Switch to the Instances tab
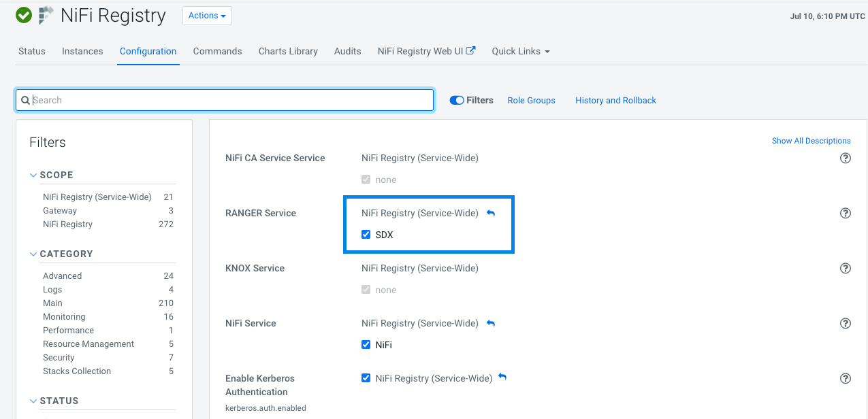This screenshot has height=419, width=868. click(x=82, y=51)
